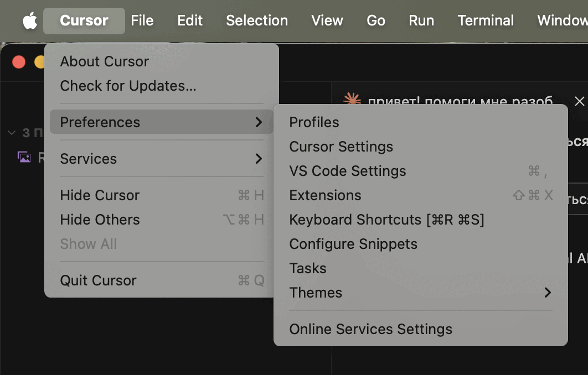The image size is (588, 375).
Task: Expand the Services submenu
Action: 162,159
